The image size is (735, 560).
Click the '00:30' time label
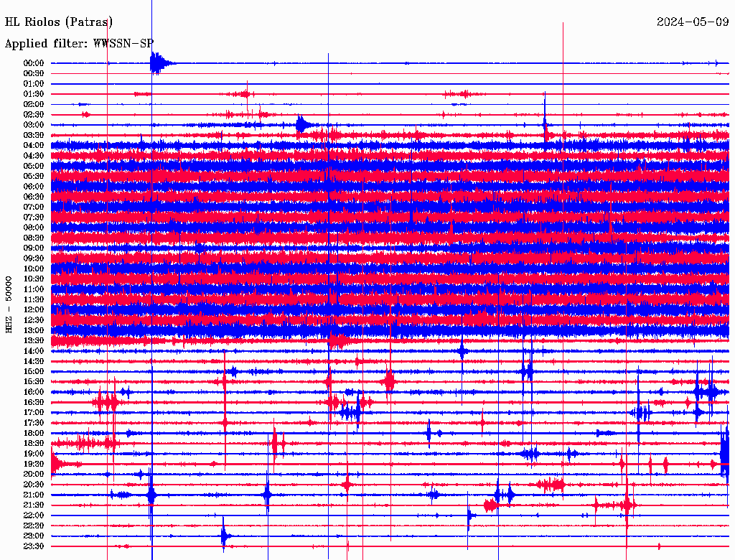click(x=34, y=74)
